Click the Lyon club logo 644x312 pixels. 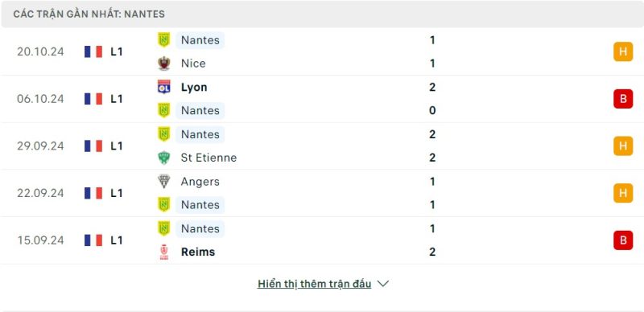164,87
